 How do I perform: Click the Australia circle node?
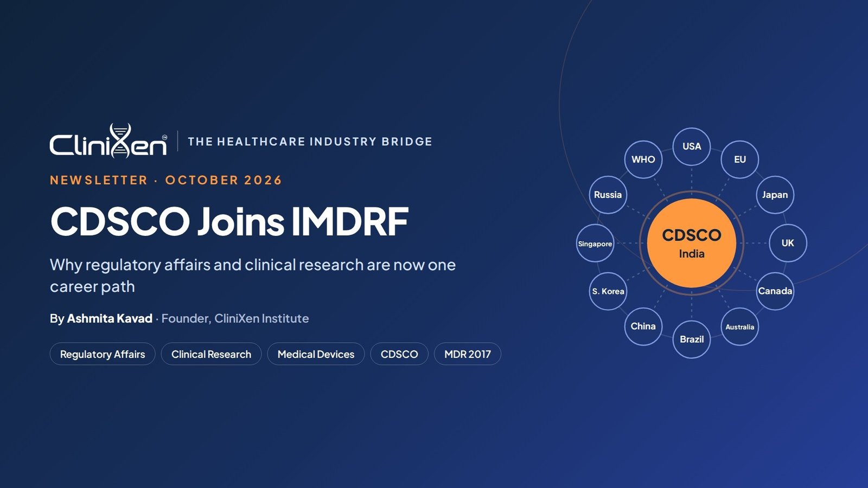[740, 326]
